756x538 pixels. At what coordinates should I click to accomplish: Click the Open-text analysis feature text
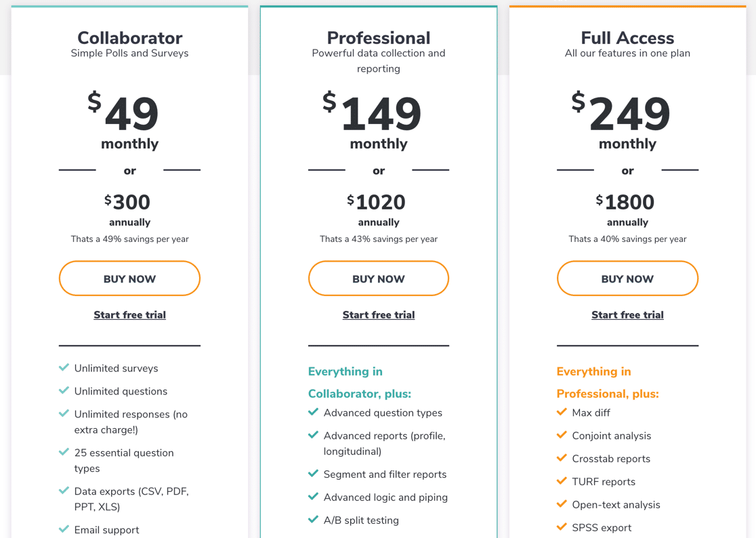coord(616,505)
